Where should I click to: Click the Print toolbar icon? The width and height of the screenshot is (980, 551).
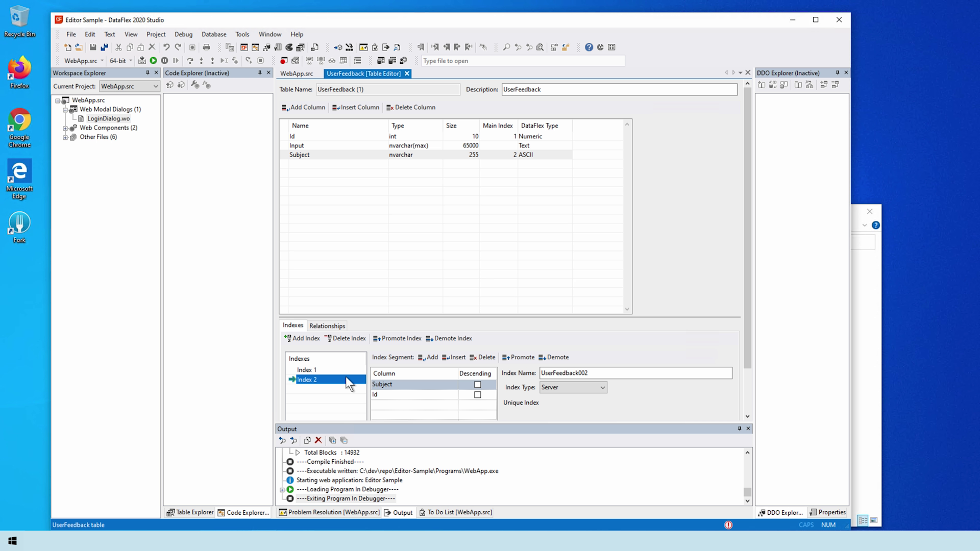(206, 47)
